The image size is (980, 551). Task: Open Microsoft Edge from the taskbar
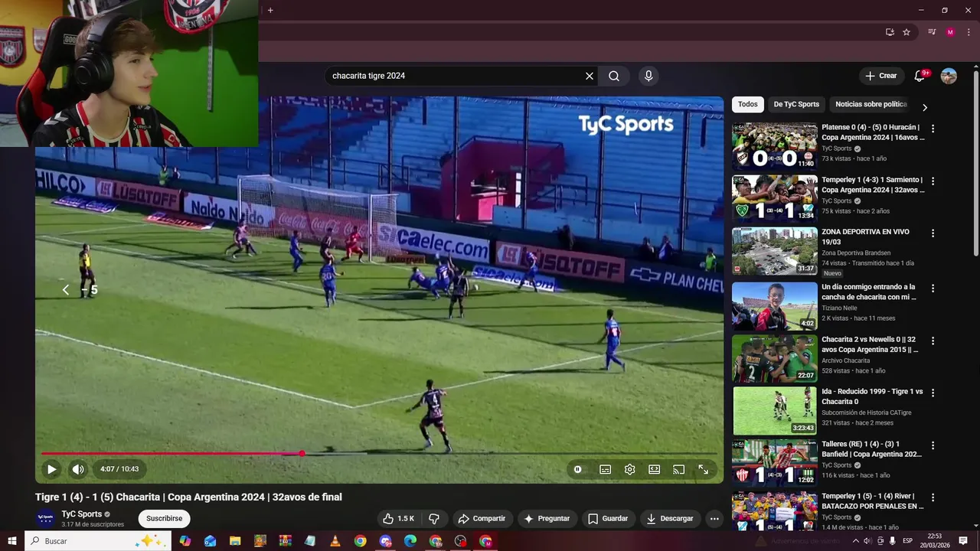point(410,541)
